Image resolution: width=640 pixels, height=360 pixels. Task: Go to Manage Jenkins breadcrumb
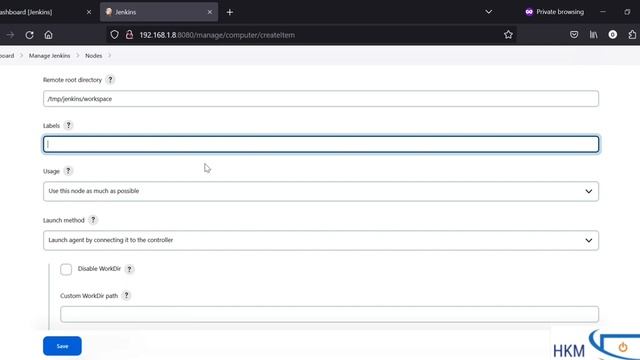click(x=49, y=56)
